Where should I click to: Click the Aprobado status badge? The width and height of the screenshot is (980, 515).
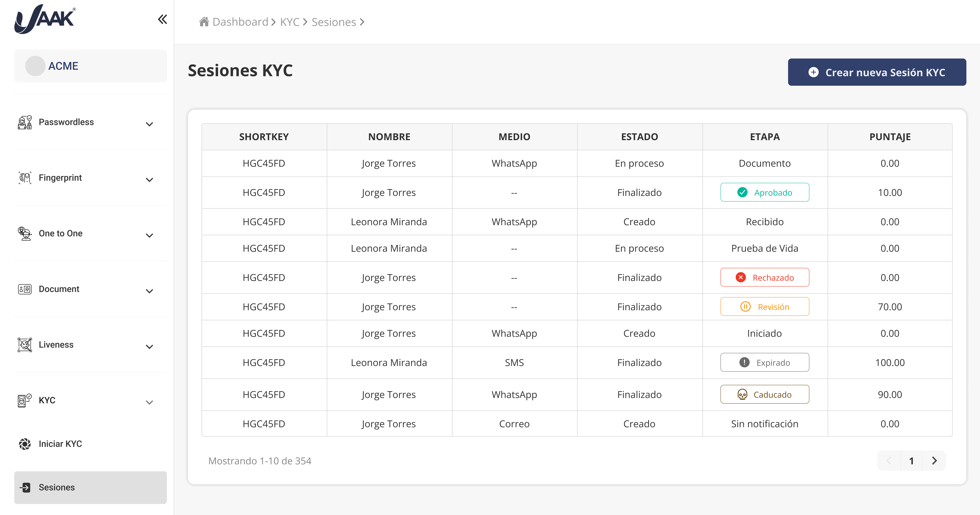(764, 193)
